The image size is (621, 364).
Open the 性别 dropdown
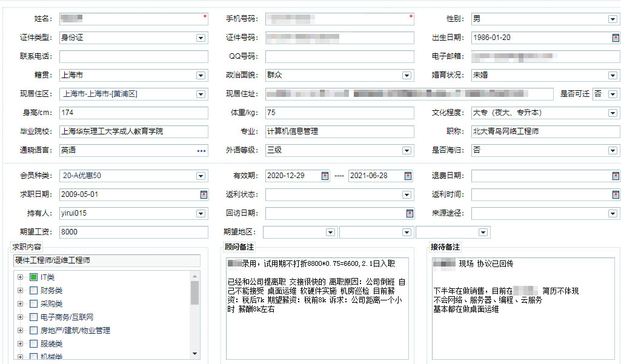click(613, 19)
